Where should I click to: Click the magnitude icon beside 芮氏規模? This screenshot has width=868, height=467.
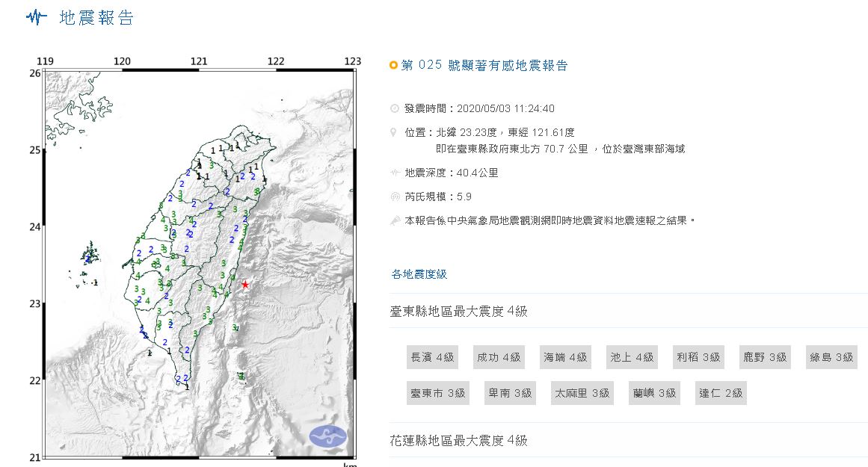393,196
